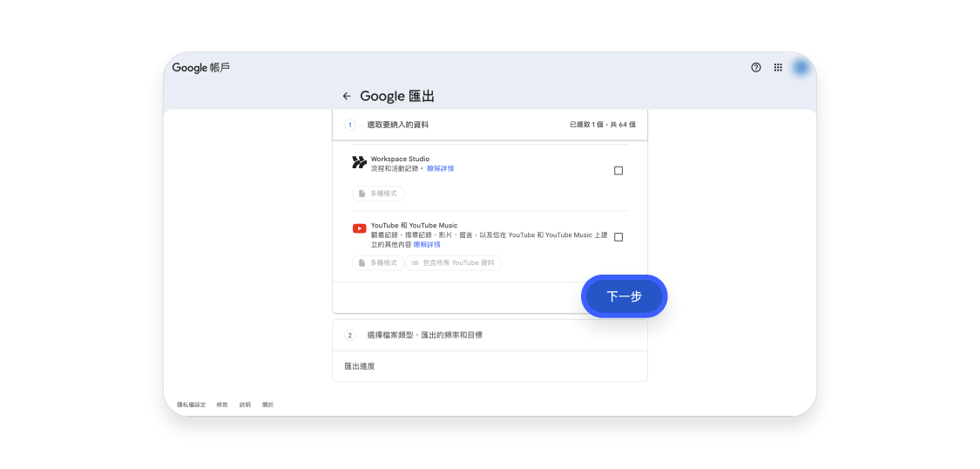Viewport: 980px width, 469px height.
Task: Open 多種格式 chip under Workspace Studio
Action: 378,194
